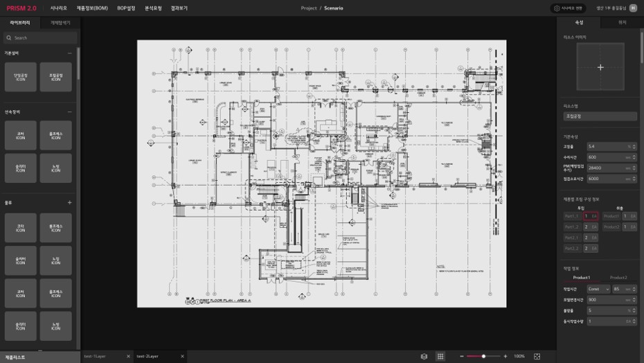
Task: Close the test-1Layer tab
Action: [128, 356]
